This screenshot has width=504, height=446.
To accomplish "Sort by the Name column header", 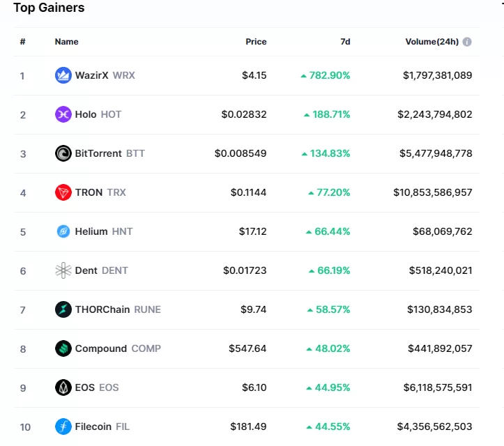I will click(x=66, y=42).
